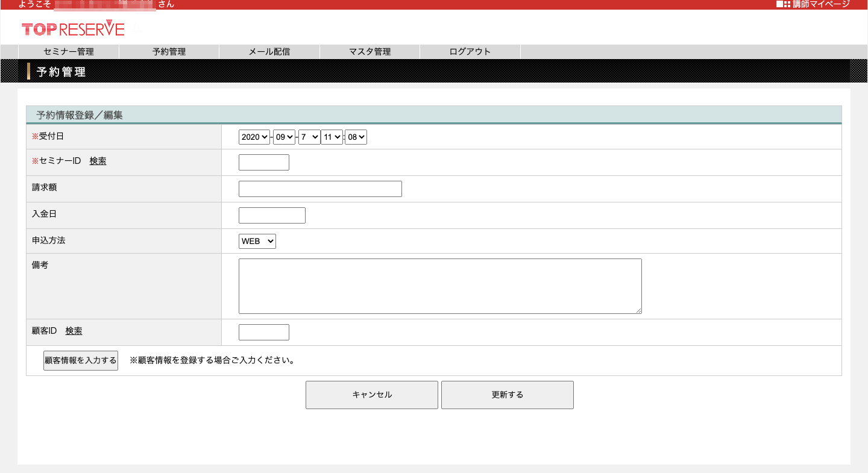Click the 検索 link beside 顧客ID
Image resolution: width=868 pixels, height=473 pixels.
point(74,331)
